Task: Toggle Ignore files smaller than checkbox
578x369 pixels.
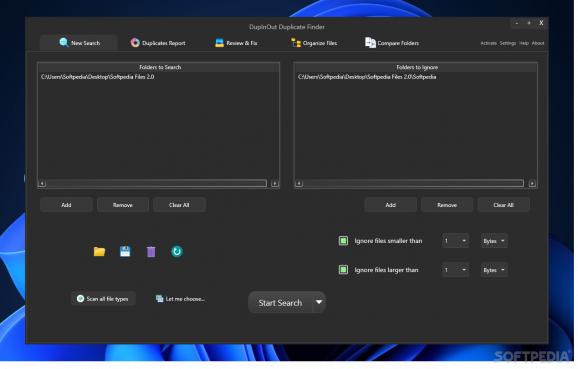Action: point(343,241)
